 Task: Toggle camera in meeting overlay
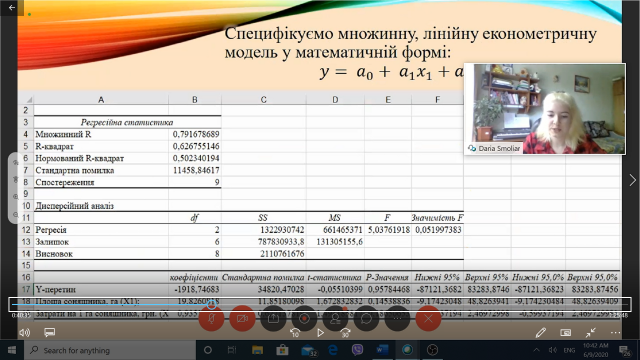click(242, 318)
